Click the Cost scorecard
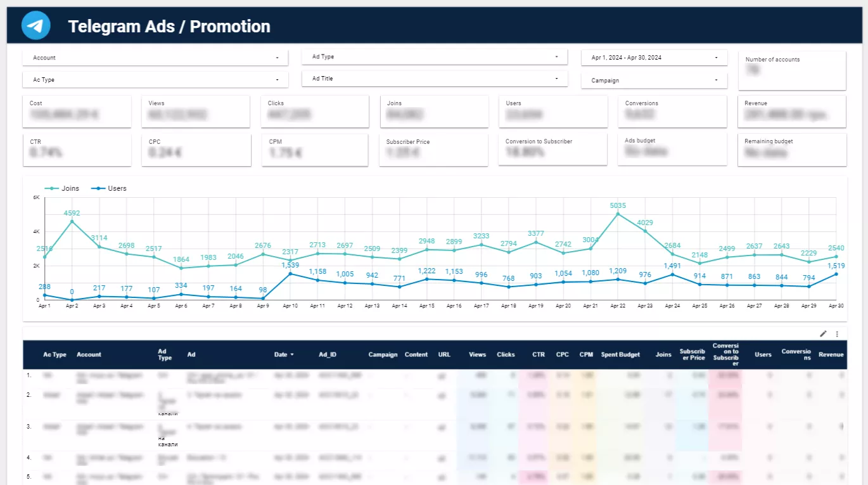Image resolution: width=868 pixels, height=485 pixels. 77,112
